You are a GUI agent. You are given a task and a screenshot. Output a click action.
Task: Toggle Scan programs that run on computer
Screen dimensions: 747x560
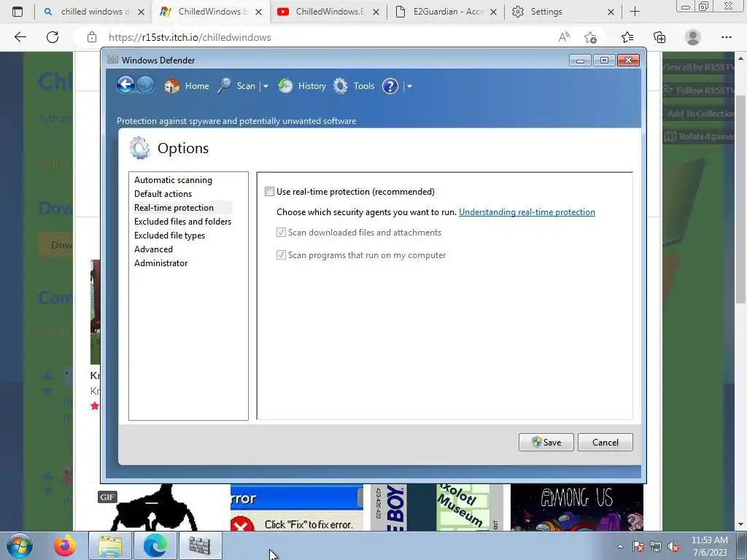pyautogui.click(x=281, y=255)
